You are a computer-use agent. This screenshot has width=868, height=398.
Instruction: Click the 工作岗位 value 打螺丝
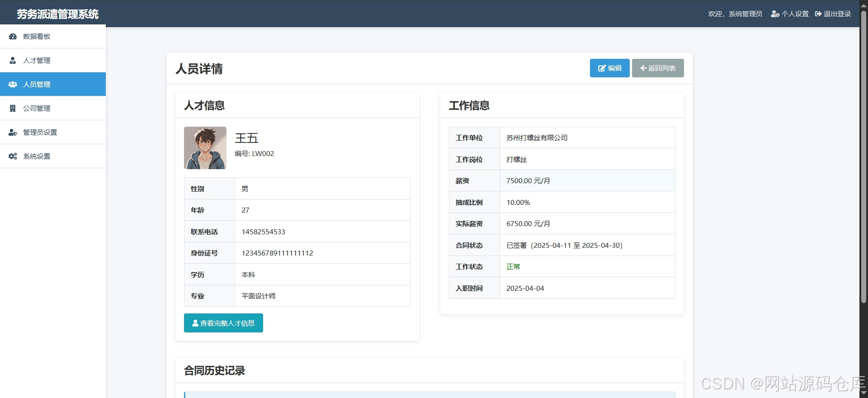[517, 160]
